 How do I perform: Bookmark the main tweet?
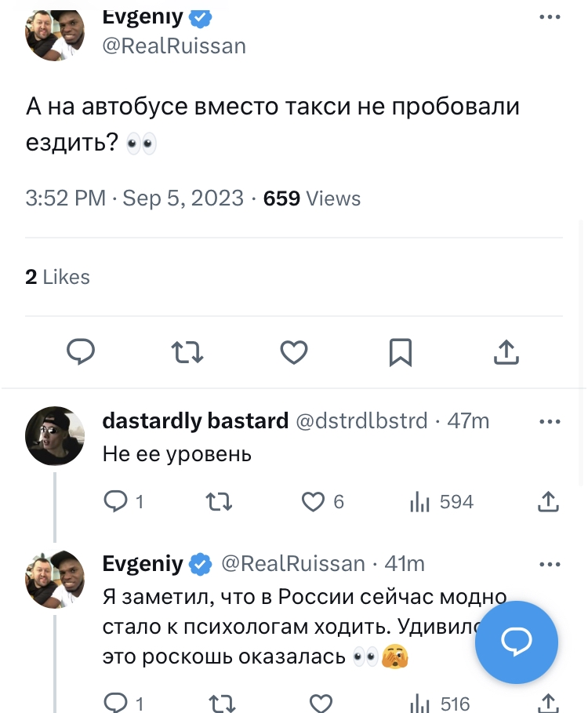point(401,352)
